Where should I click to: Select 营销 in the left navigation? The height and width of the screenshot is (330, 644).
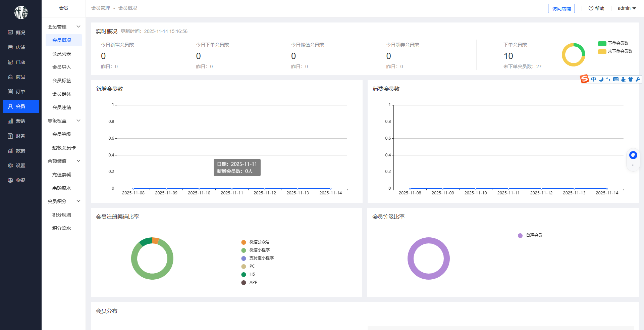click(20, 121)
